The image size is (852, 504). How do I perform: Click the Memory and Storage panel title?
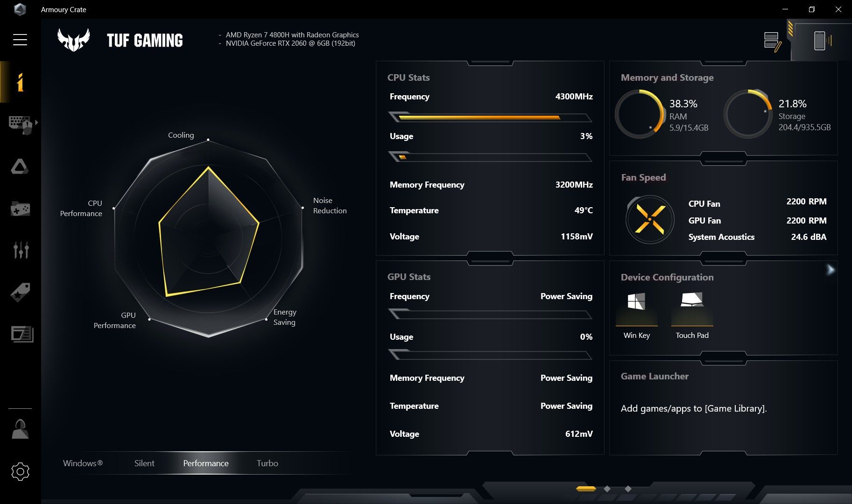pyautogui.click(x=667, y=77)
